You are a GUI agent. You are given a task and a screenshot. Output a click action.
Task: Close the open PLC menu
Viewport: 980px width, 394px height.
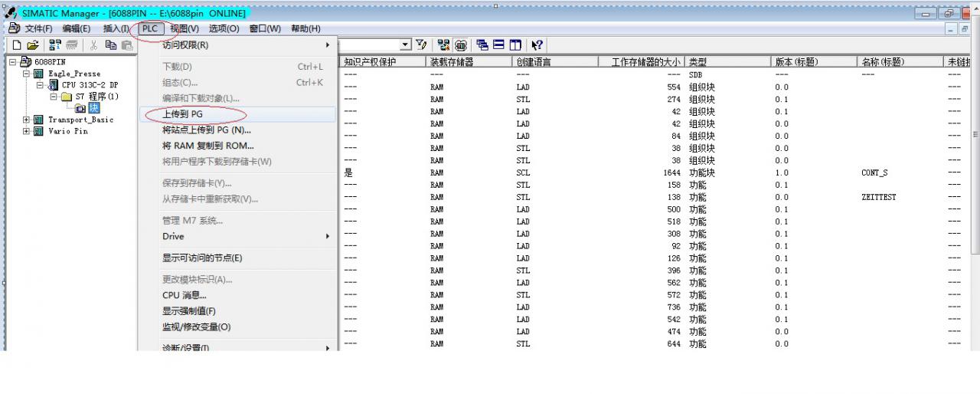(x=150, y=28)
